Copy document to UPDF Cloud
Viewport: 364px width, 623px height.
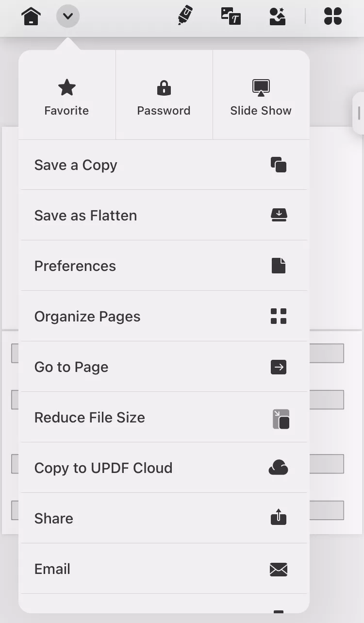click(x=164, y=468)
